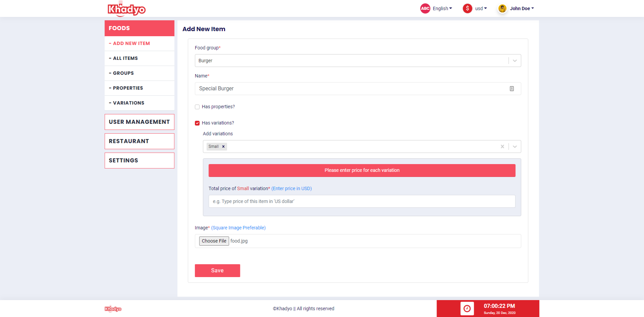The width and height of the screenshot is (644, 317).
Task: Open the FOODS sidebar section
Action: (139, 28)
